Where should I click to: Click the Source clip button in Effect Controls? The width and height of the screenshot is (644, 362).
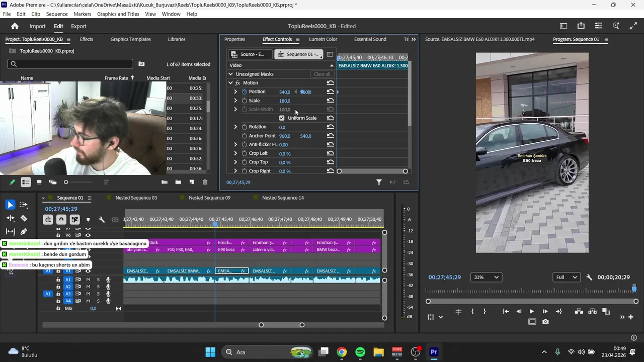point(251,54)
